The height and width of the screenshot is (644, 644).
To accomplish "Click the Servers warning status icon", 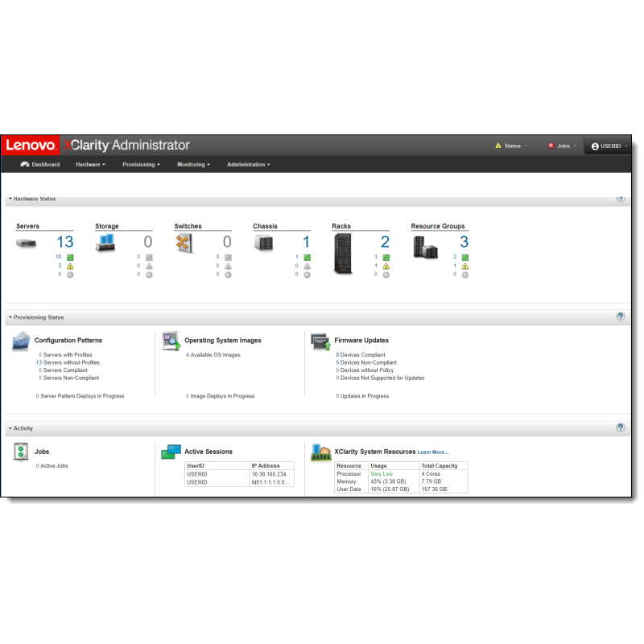I will click(x=70, y=266).
